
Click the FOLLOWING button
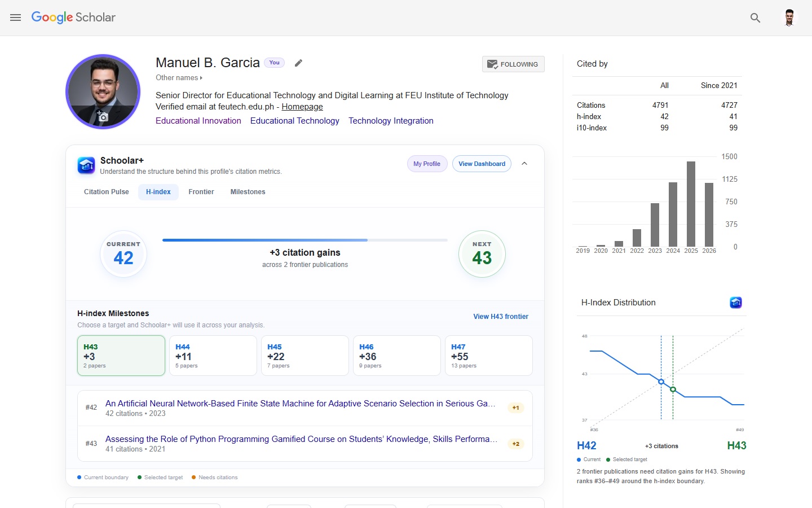pos(513,64)
